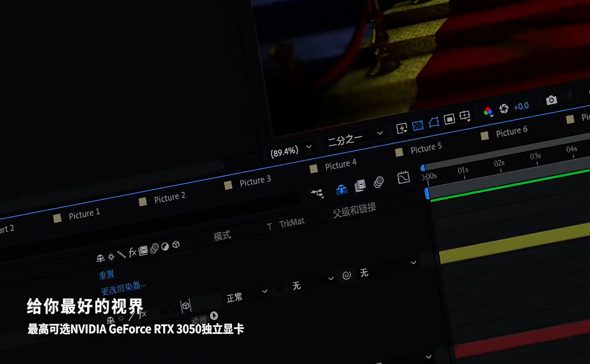The image size is (590, 364).
Task: Open the 89.4% magnification dropdown
Action: [x=291, y=151]
